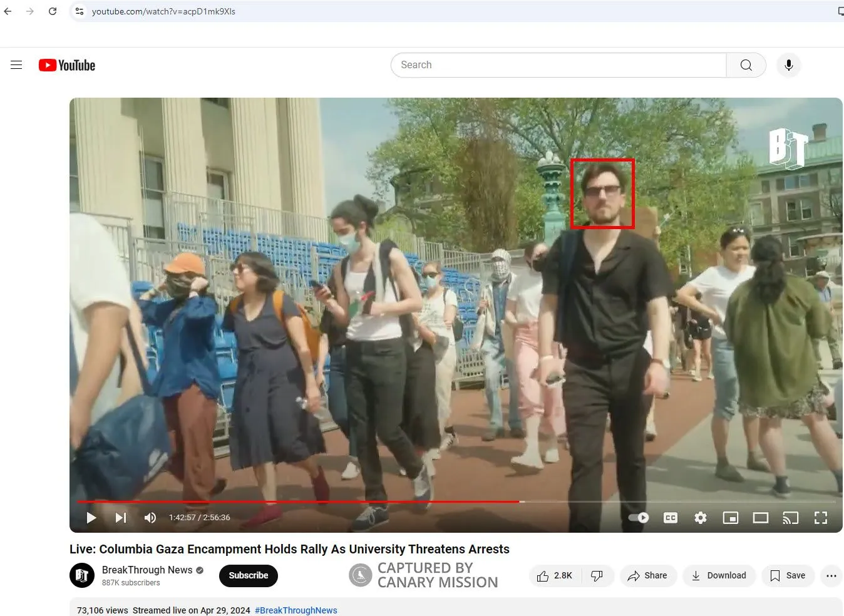
Task: Mute the video volume
Action: (x=150, y=518)
